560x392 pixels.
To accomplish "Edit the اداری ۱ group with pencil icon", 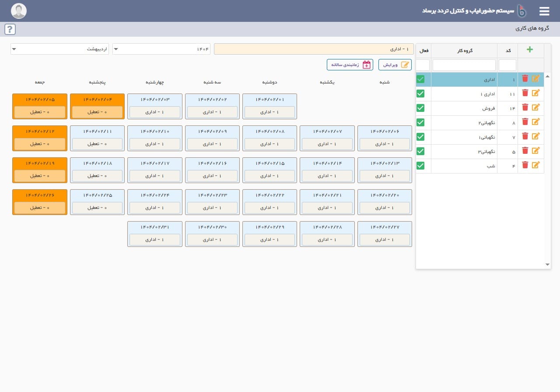I will click(x=535, y=93).
